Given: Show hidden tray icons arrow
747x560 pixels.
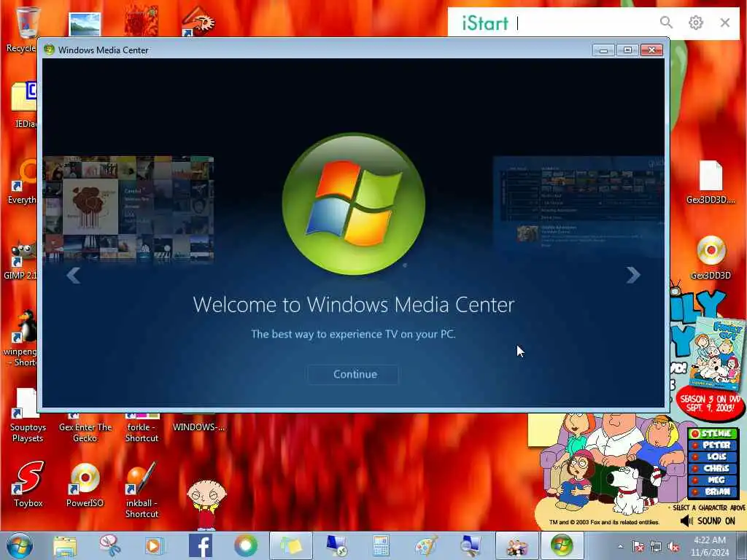Looking at the screenshot, I should (620, 547).
